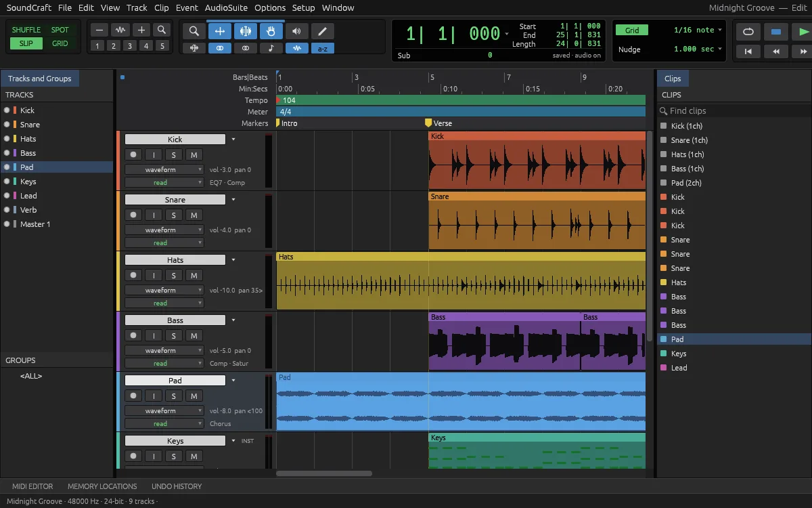812x508 pixels.
Task: Open the 1.000 sec nudge value dropdown
Action: pyautogui.click(x=697, y=49)
